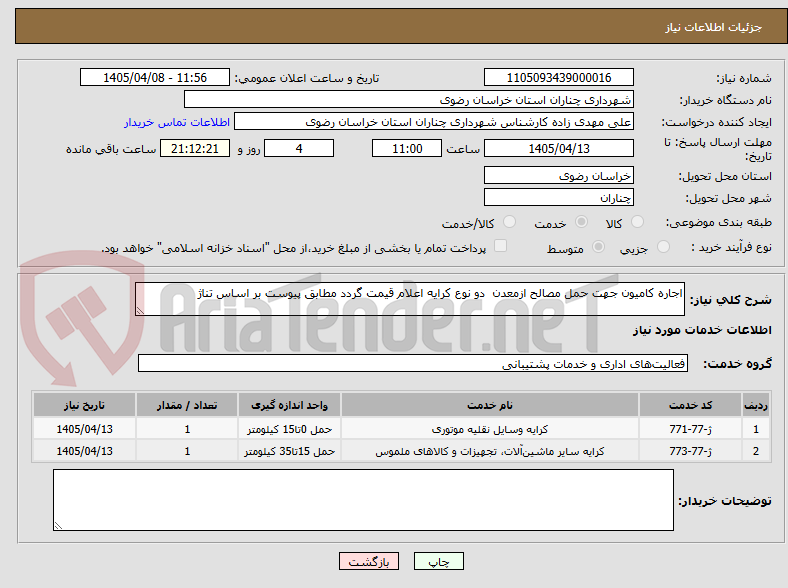Image resolution: width=788 pixels, height=588 pixels.
Task: Click the تاریخ نیاز column header
Action: (x=84, y=405)
